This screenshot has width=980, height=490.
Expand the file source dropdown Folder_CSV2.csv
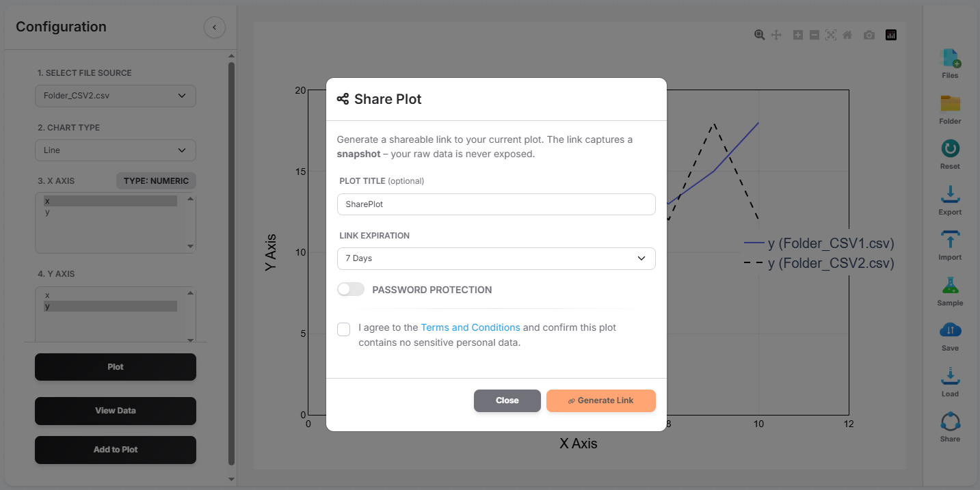point(115,96)
